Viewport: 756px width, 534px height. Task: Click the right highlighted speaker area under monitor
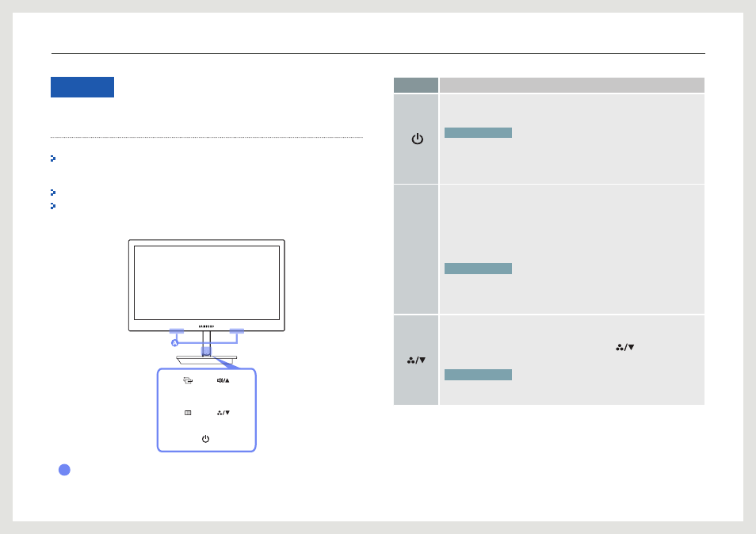click(237, 331)
